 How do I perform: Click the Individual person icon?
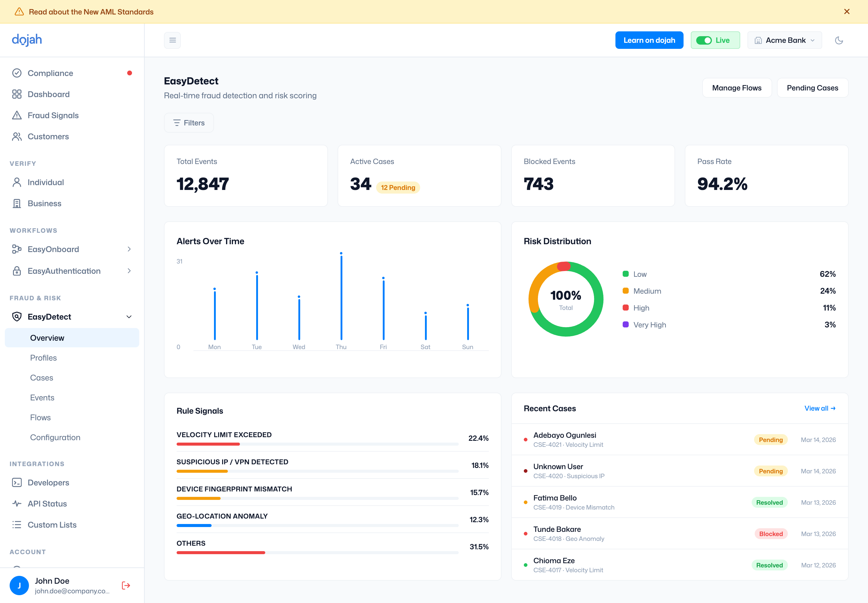pos(17,182)
